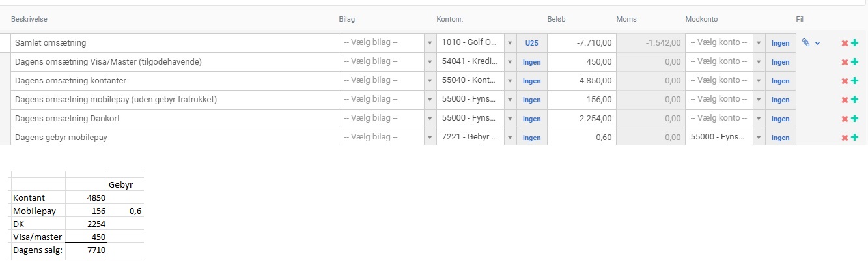Image resolution: width=868 pixels, height=264 pixels.
Task: Open Kontonr. dropdown for 7221 - Gebyr
Action: pyautogui.click(x=510, y=138)
